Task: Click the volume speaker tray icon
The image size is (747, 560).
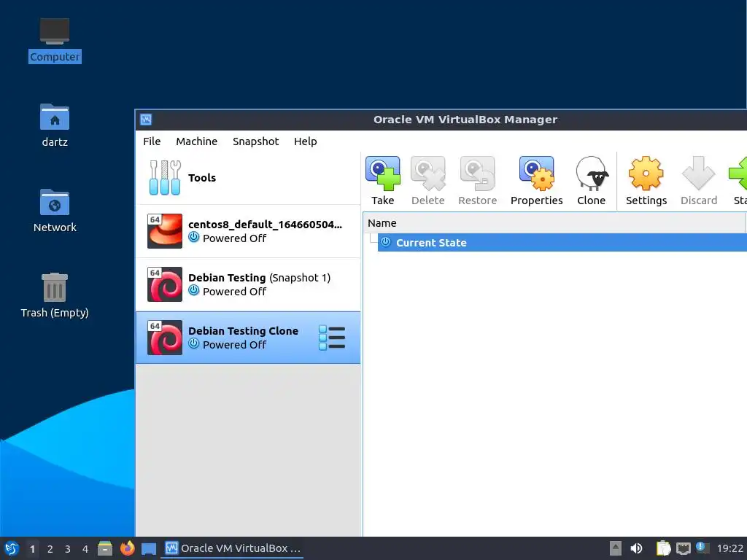Action: 636,548
